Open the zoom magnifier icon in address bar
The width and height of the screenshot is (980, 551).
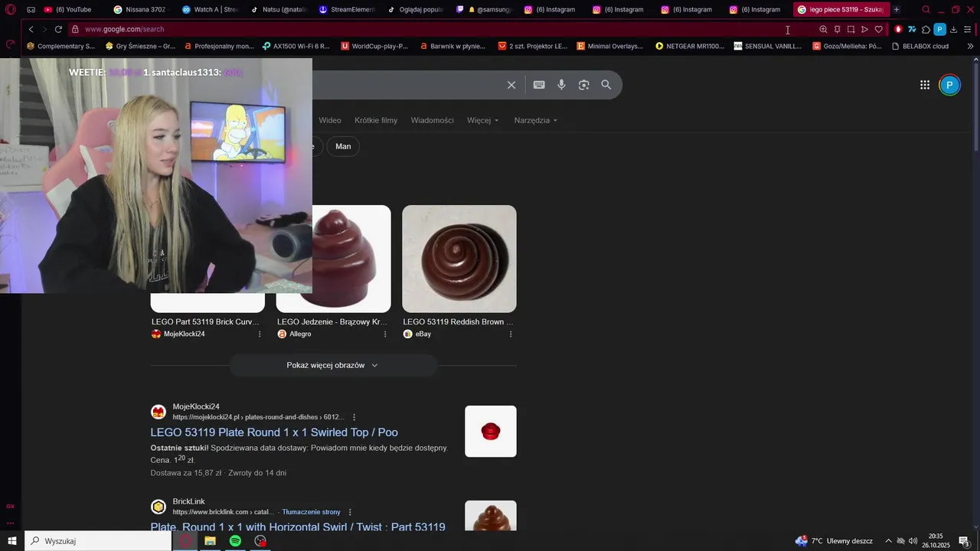click(823, 29)
